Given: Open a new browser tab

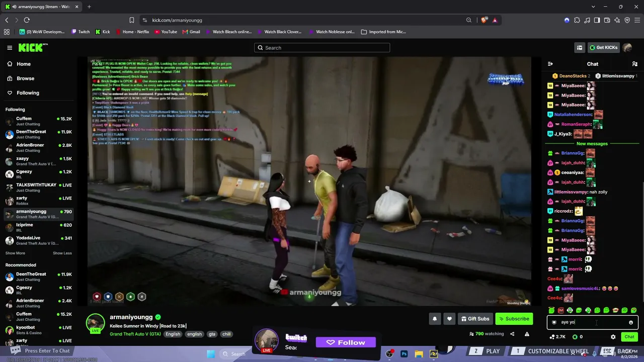Looking at the screenshot, I should [x=89, y=7].
